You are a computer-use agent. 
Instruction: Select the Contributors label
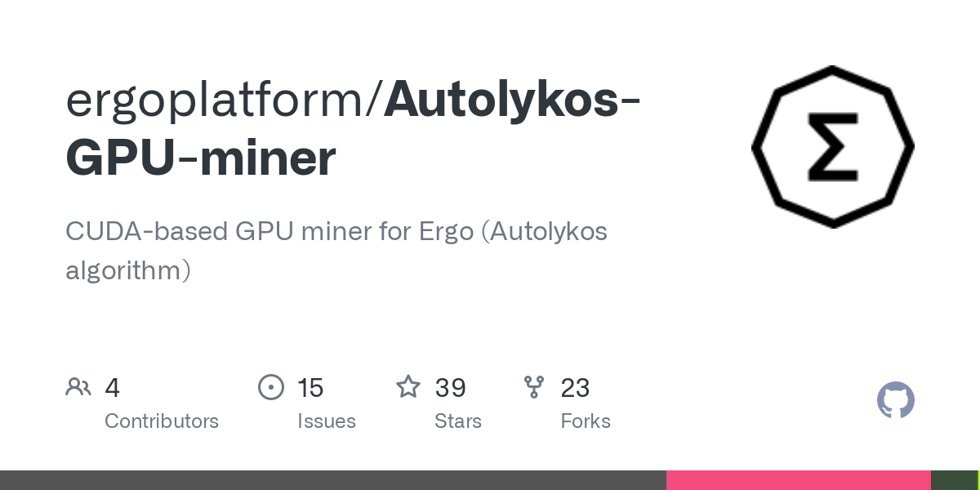162,421
